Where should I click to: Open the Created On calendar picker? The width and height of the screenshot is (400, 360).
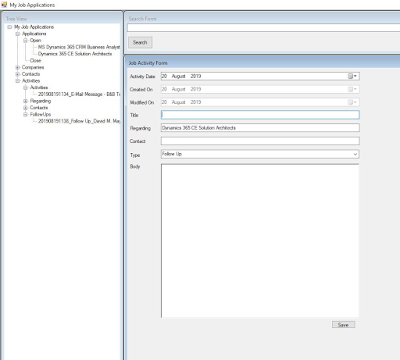[353, 89]
